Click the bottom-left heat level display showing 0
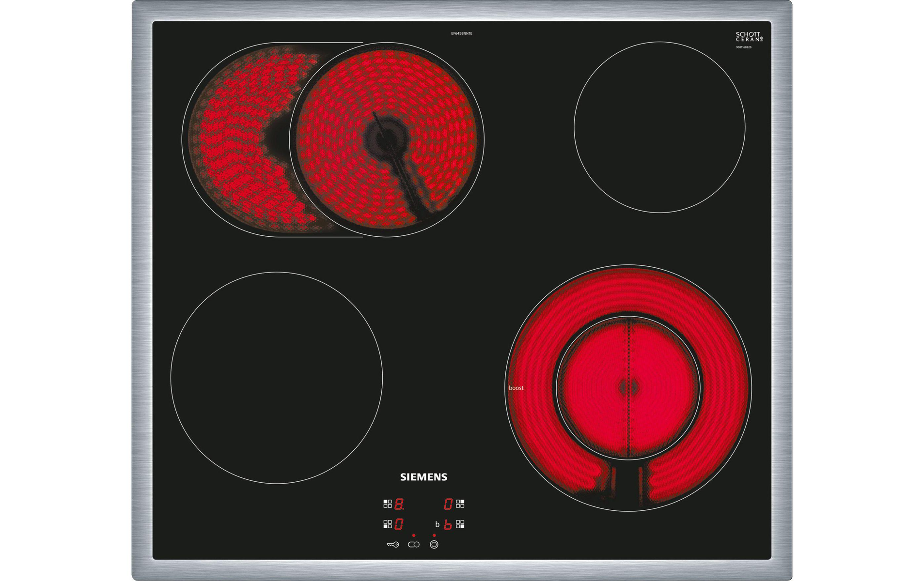The height and width of the screenshot is (581, 924). 399,524
